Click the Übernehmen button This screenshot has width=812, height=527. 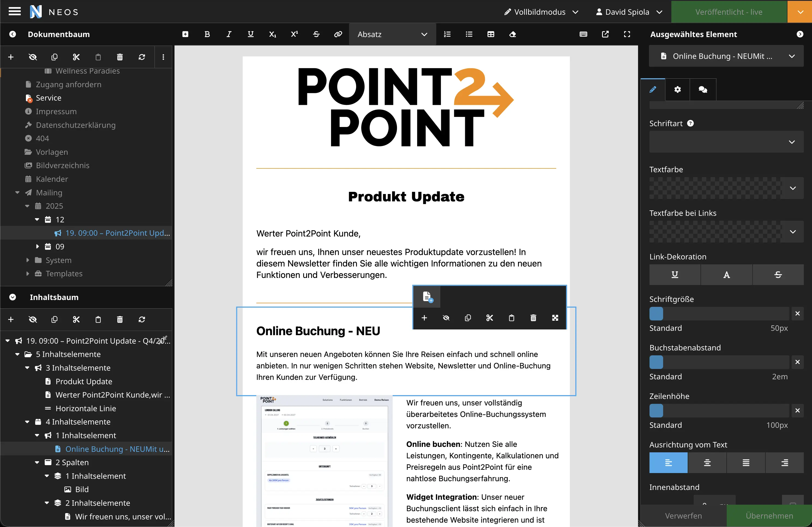[769, 516]
